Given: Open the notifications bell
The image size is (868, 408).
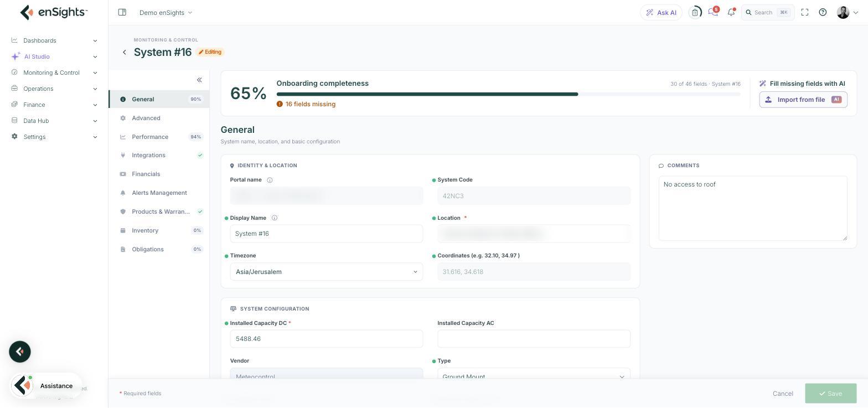Looking at the screenshot, I should tap(731, 12).
